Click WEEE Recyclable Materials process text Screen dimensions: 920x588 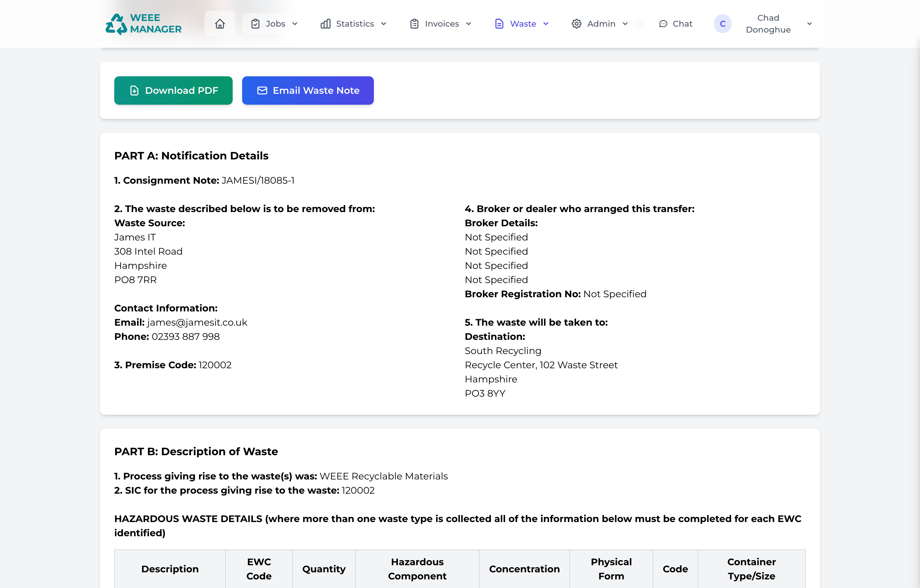click(x=384, y=476)
